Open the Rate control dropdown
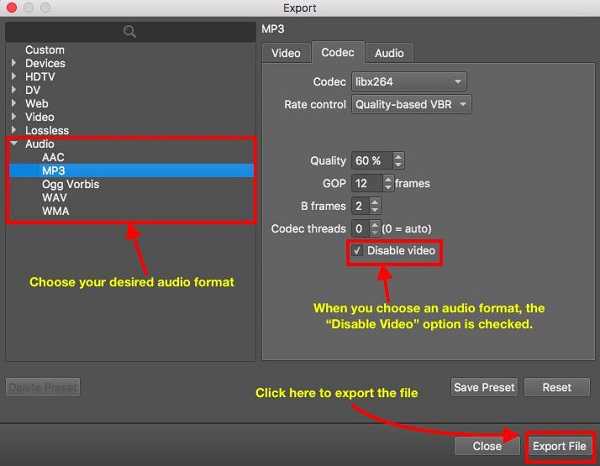 click(411, 104)
